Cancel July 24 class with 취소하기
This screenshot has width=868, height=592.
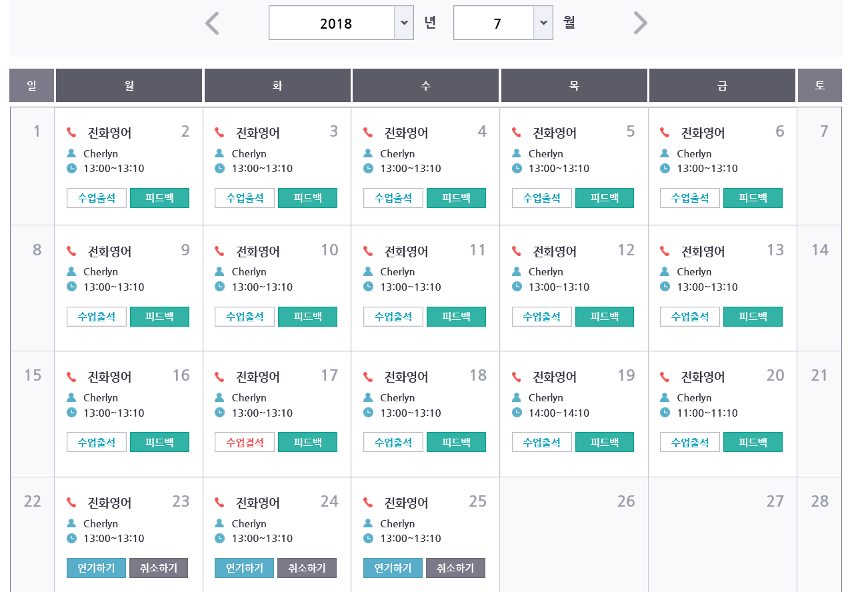click(x=307, y=568)
